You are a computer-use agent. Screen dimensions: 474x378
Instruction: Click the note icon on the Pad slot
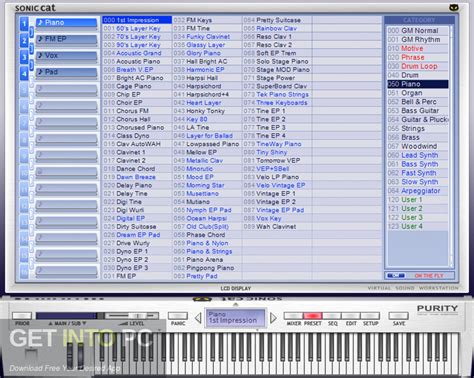(x=40, y=72)
